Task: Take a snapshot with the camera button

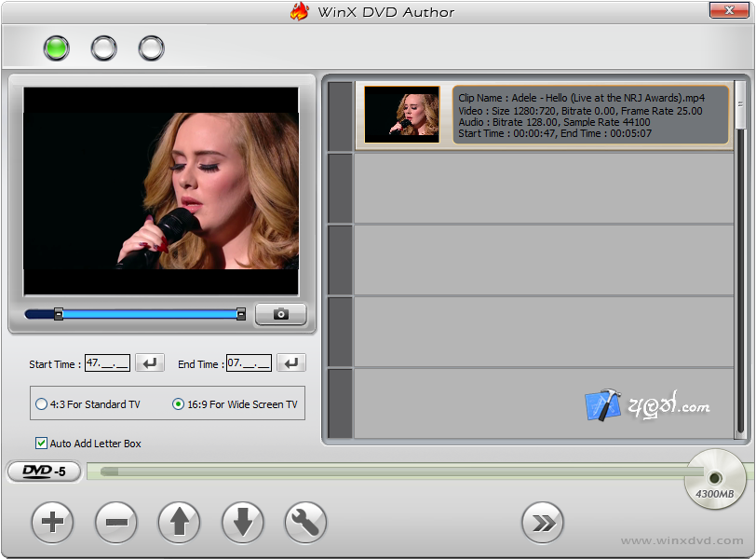Action: coord(280,315)
